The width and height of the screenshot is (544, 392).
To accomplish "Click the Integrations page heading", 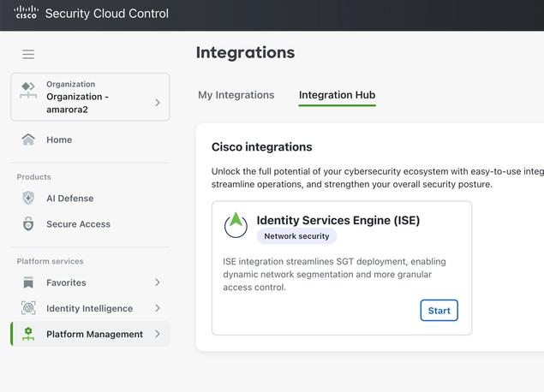I will (x=245, y=53).
